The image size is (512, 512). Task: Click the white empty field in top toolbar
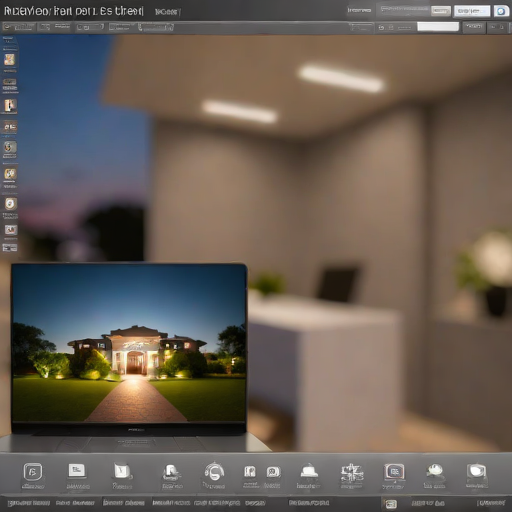coord(438,27)
